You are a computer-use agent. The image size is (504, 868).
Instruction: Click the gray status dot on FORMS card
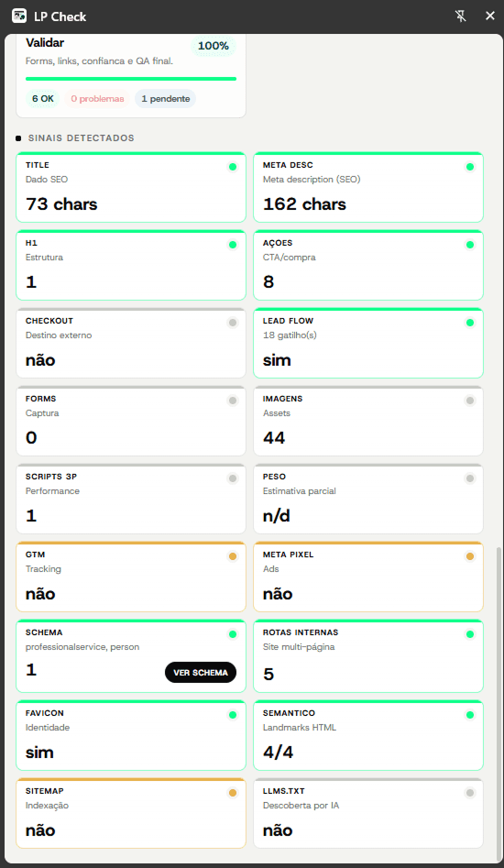(233, 401)
